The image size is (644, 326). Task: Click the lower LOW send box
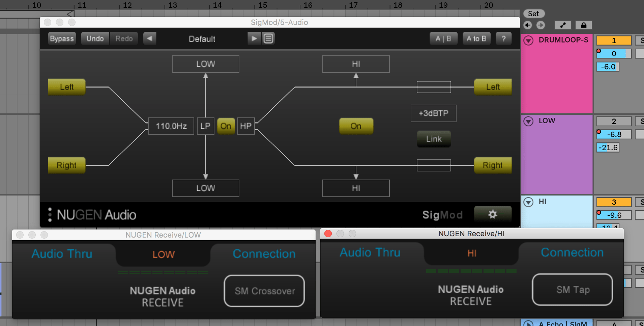pyautogui.click(x=206, y=188)
